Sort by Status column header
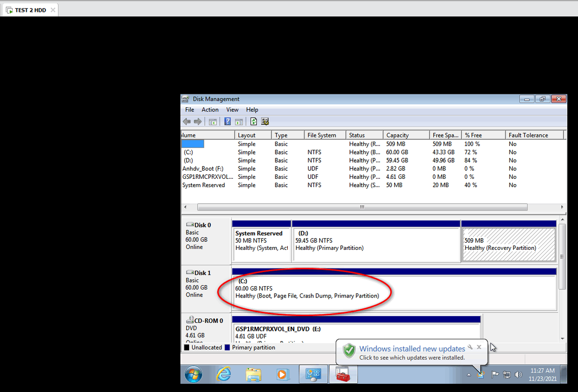The image size is (578, 392). click(x=365, y=135)
